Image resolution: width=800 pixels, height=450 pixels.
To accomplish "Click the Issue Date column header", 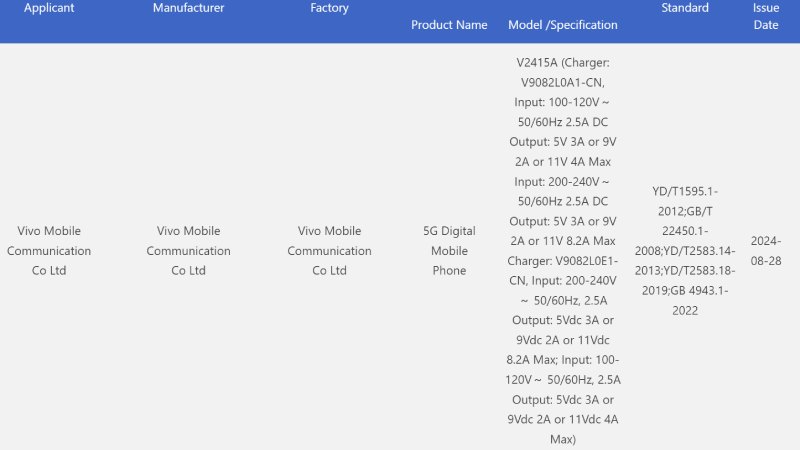I will 766,16.
